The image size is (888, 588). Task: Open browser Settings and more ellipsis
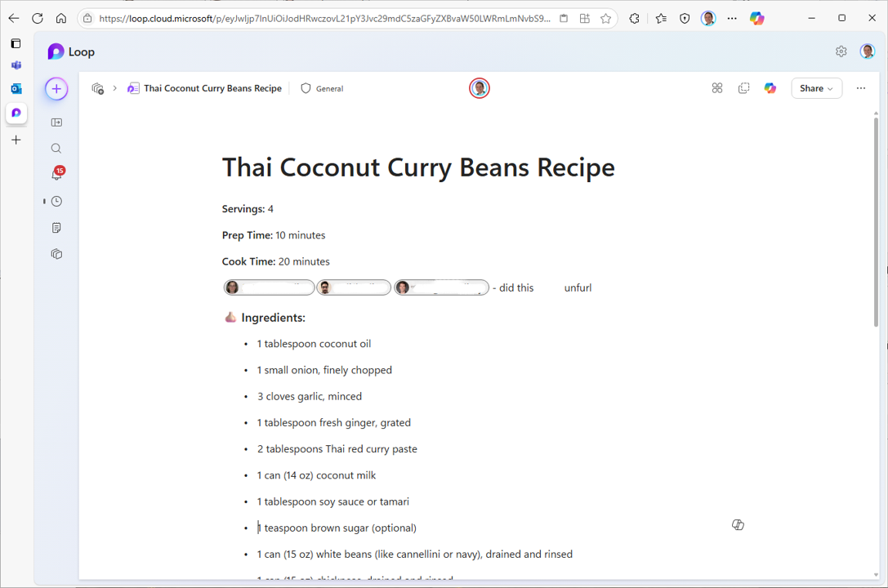pyautogui.click(x=732, y=18)
